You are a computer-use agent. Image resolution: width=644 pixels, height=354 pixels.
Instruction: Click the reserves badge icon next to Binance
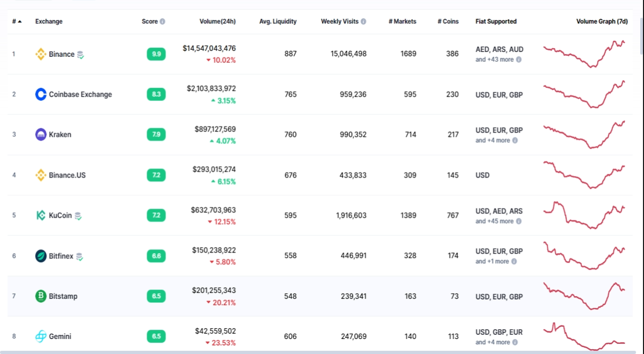coord(80,55)
